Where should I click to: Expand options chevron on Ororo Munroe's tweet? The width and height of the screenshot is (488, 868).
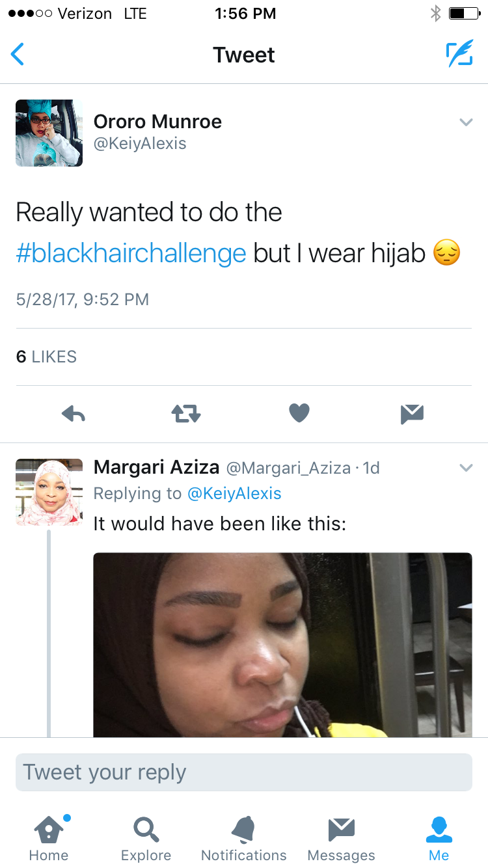pyautogui.click(x=466, y=122)
